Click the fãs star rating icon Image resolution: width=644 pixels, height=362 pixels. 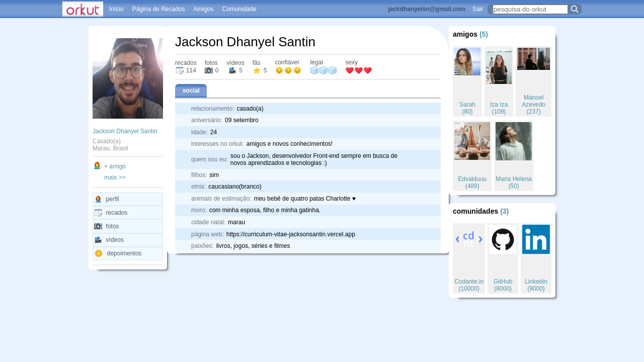click(257, 70)
